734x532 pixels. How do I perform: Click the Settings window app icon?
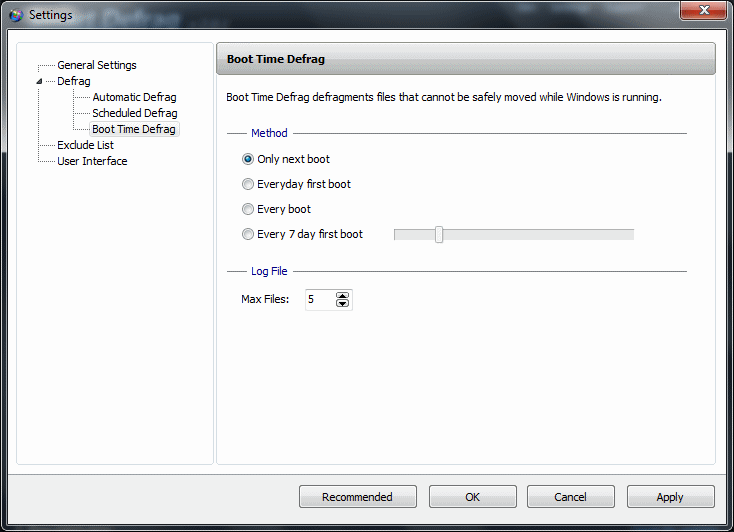16,15
